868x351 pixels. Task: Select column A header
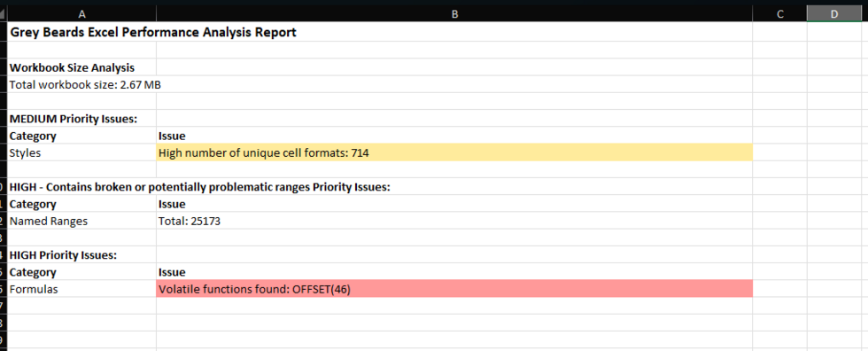pyautogui.click(x=81, y=14)
